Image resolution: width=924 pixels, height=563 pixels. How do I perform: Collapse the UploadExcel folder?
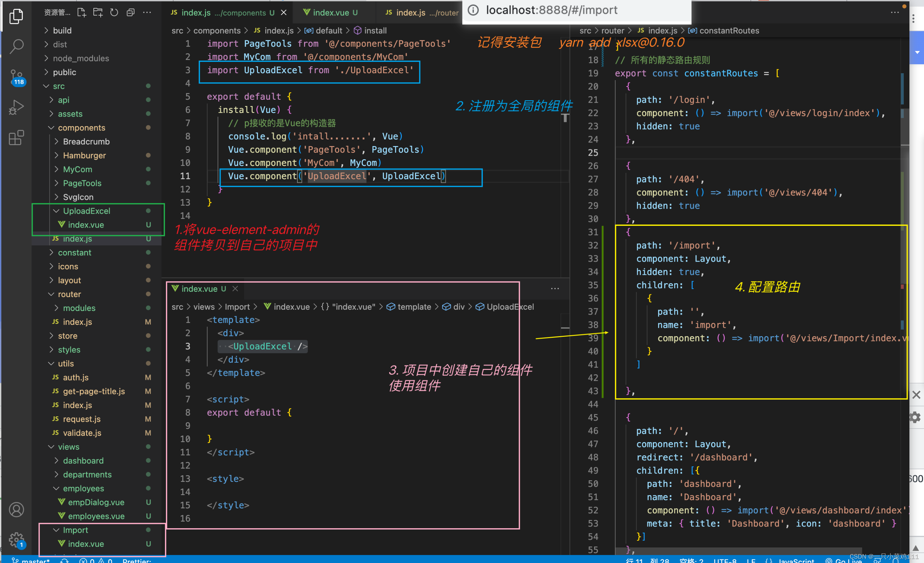[x=86, y=211]
